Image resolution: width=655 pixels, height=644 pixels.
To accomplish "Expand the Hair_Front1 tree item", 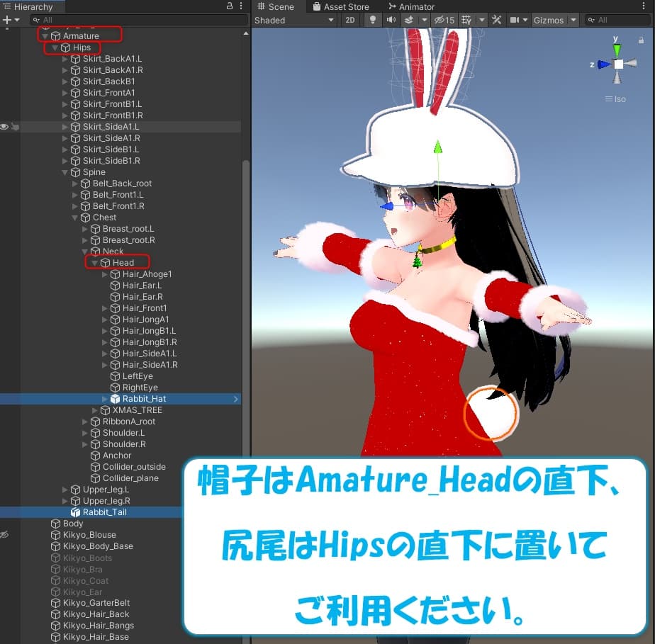I will point(104,308).
